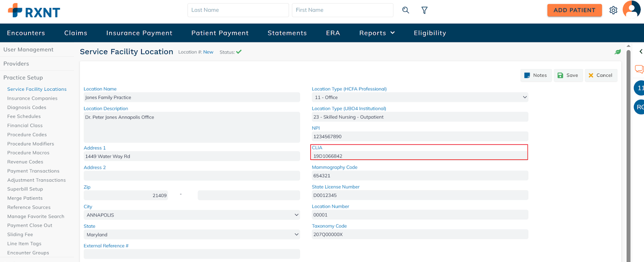Open the City dropdown
Viewport: 644px width, 262px height.
192,215
